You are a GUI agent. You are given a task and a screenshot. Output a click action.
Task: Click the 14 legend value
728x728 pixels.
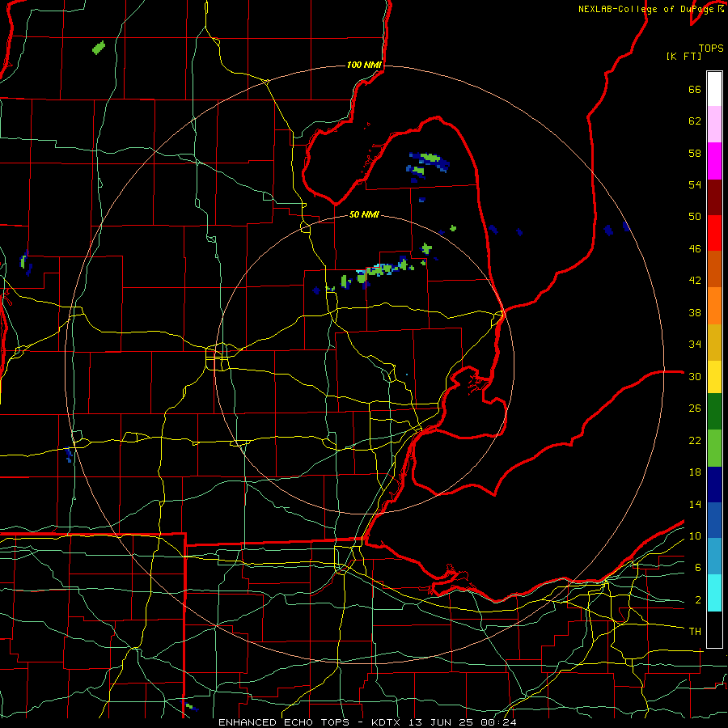click(695, 504)
